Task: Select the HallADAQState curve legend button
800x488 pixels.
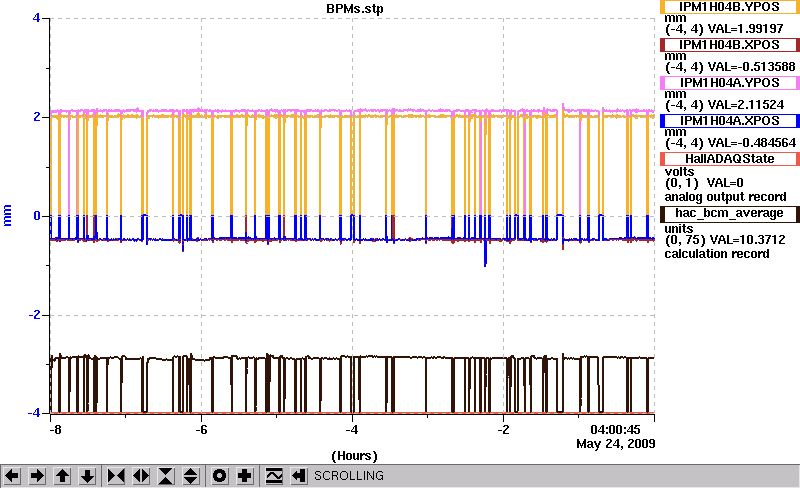Action: (730, 159)
